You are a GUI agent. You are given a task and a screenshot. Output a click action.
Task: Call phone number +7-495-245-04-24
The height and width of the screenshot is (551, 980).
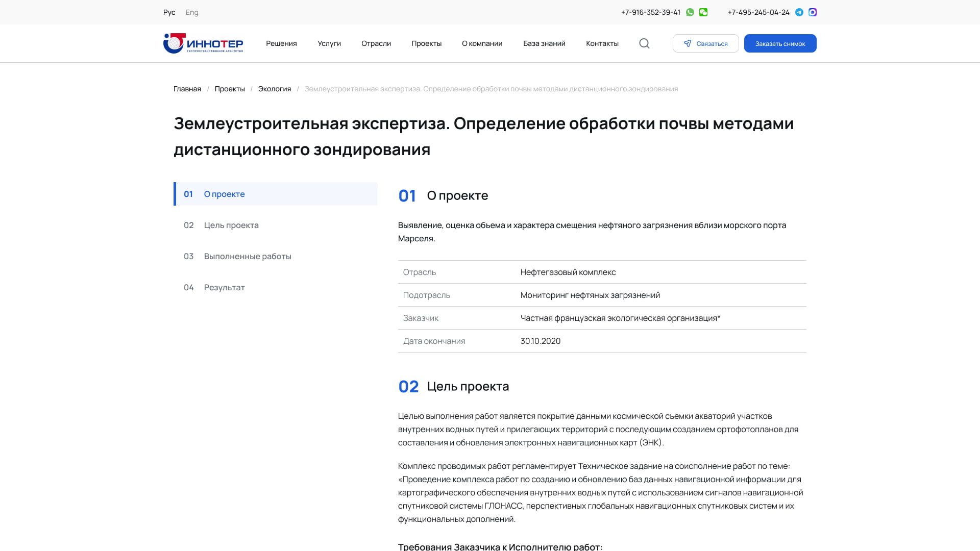click(758, 12)
